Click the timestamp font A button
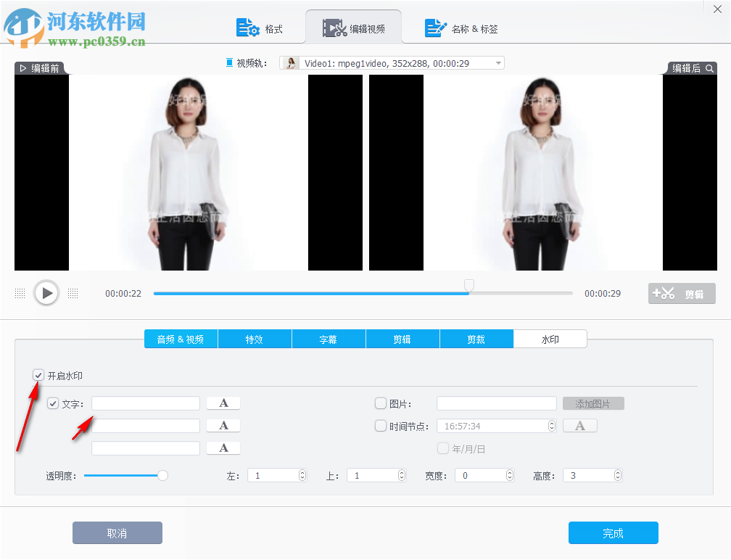The image size is (731, 560). click(579, 425)
